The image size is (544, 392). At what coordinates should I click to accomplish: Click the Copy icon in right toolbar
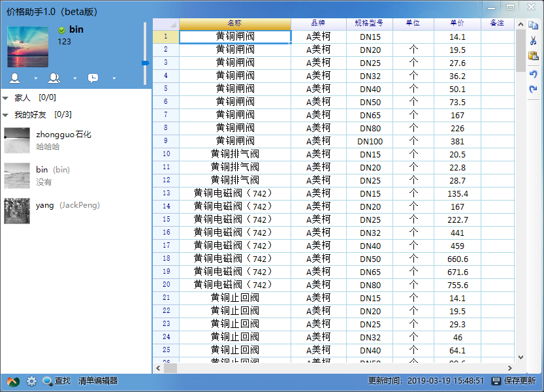click(534, 26)
